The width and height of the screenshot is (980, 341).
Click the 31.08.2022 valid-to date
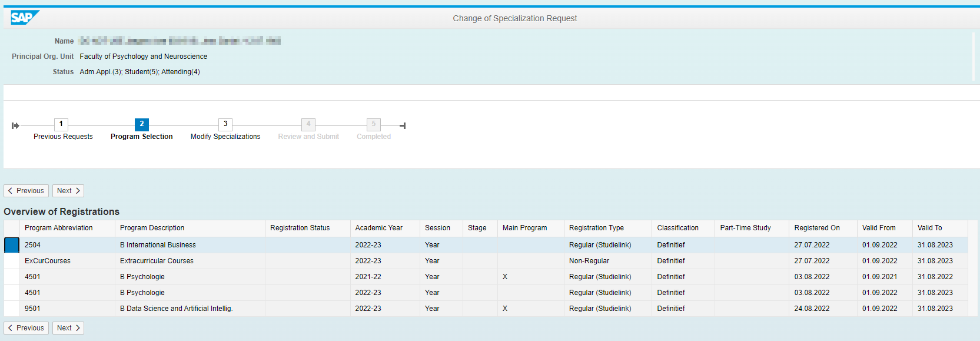pos(940,277)
